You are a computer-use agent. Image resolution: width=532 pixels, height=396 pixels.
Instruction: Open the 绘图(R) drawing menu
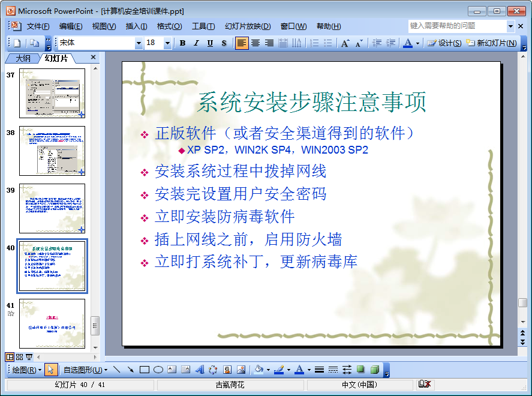point(26,370)
